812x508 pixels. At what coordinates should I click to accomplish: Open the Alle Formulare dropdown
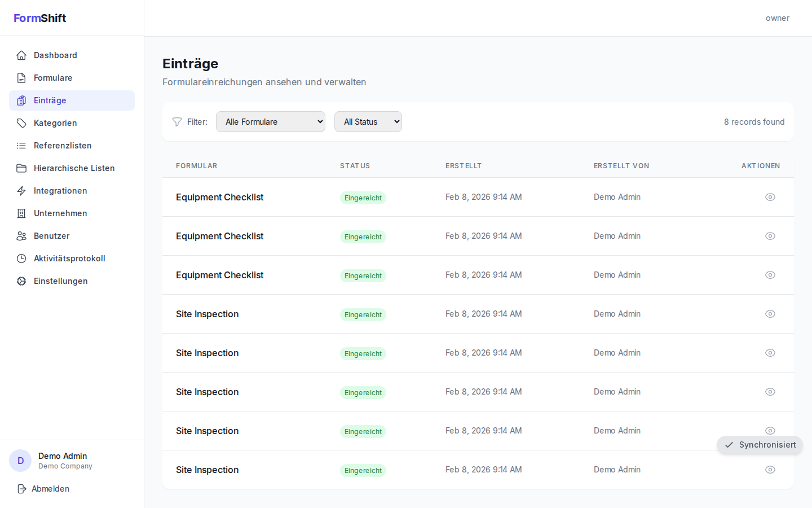[271, 122]
